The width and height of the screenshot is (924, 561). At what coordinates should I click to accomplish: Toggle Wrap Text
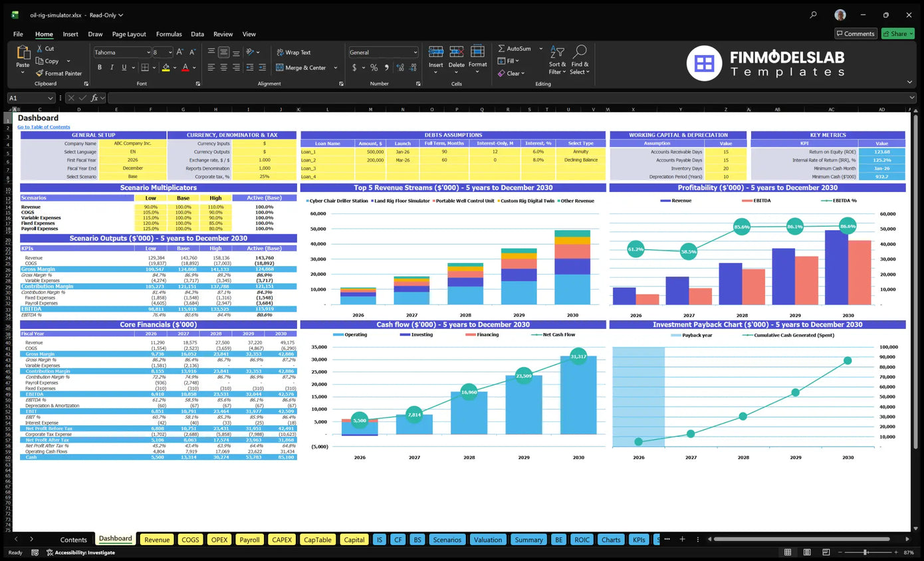[x=293, y=52]
